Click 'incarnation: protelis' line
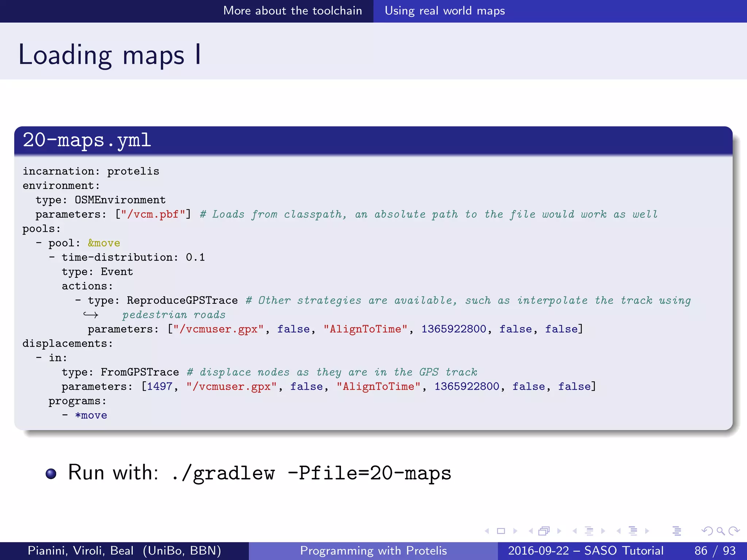 [91, 171]
